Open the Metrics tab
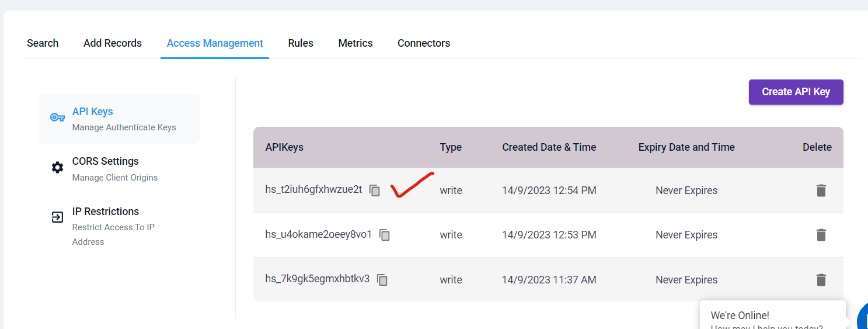The height and width of the screenshot is (329, 868). [x=355, y=43]
